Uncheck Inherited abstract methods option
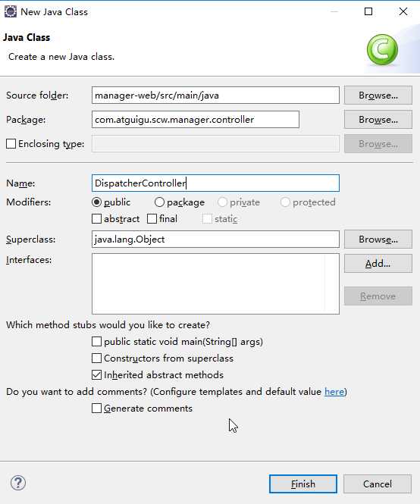 click(96, 375)
